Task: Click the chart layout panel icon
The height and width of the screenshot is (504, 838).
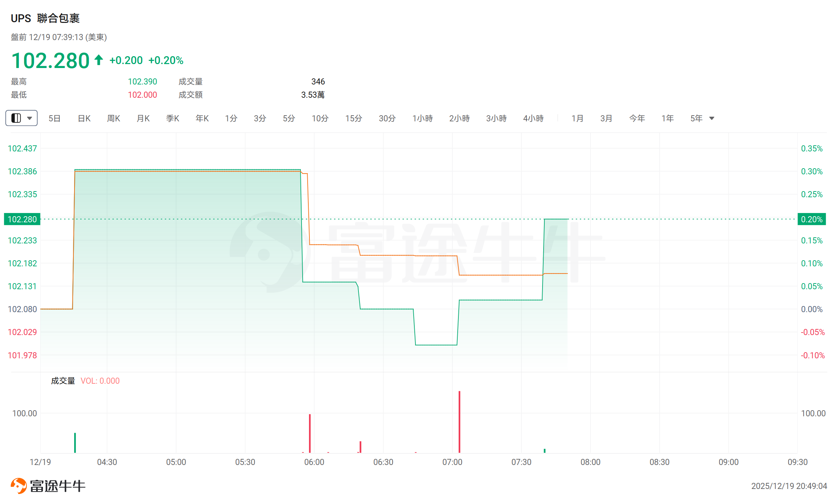Action: pyautogui.click(x=16, y=118)
